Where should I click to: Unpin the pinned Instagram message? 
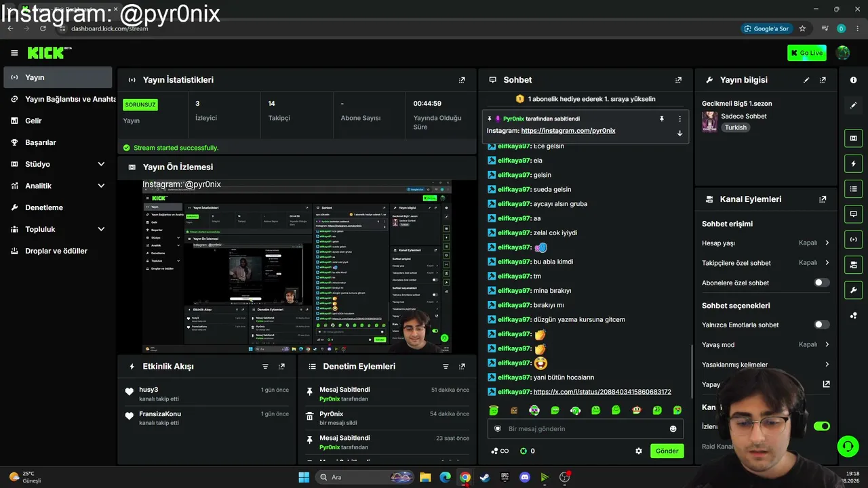point(661,119)
